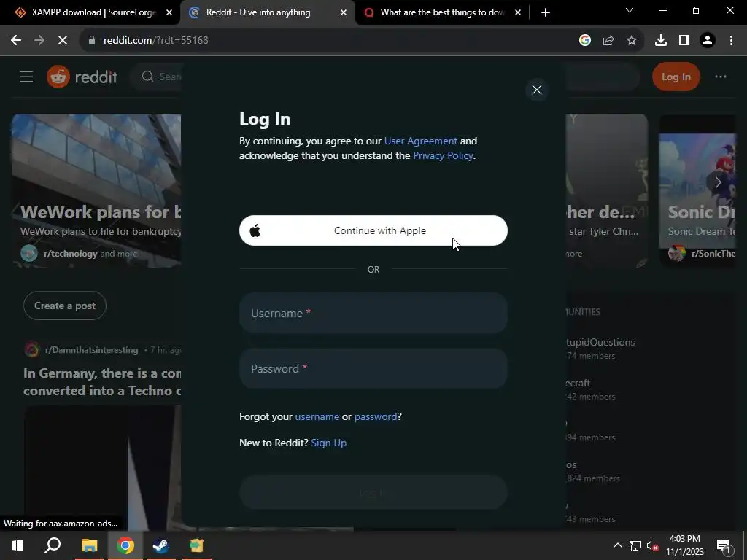The image size is (747, 560).
Task: Focus the Password field
Action: coord(373,368)
